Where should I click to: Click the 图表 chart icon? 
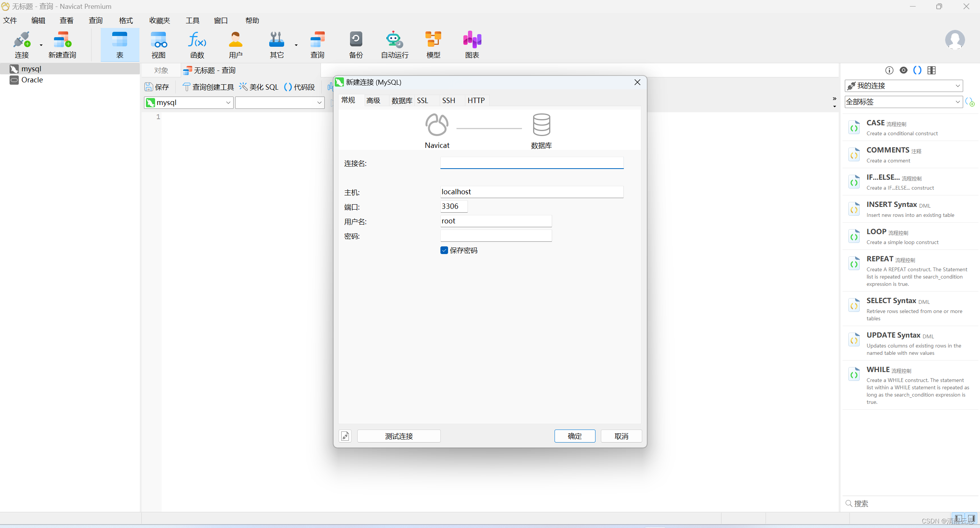click(x=472, y=45)
